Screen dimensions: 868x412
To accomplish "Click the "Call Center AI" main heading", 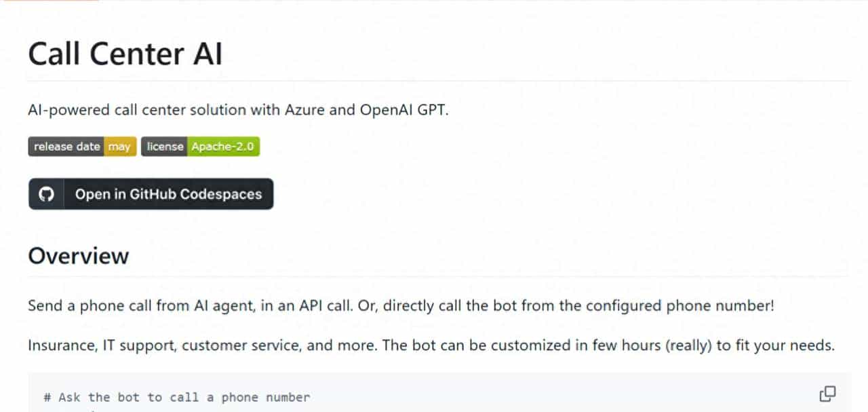I will [x=125, y=54].
